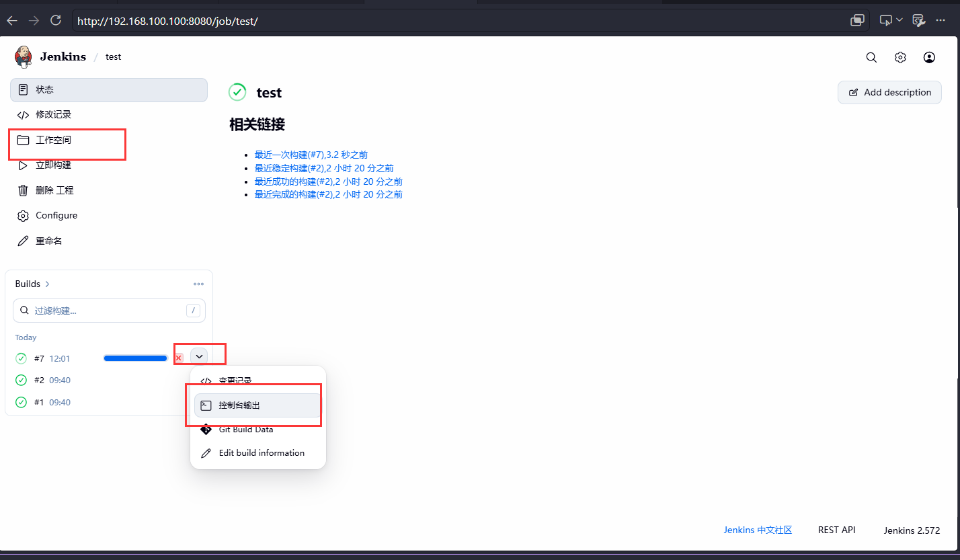This screenshot has width=960, height=560.
Task: Open the 最近完成的构建(#2) link
Action: coord(329,194)
